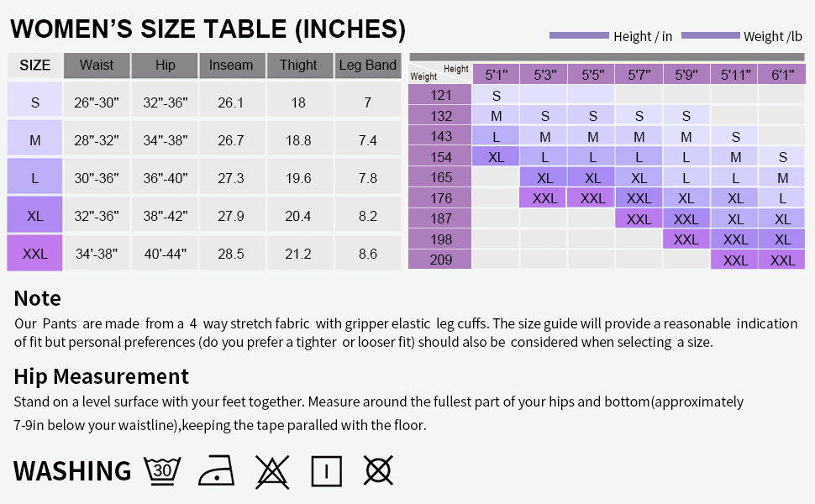Select the 209 weight row label
This screenshot has width=815, height=504.
[441, 260]
